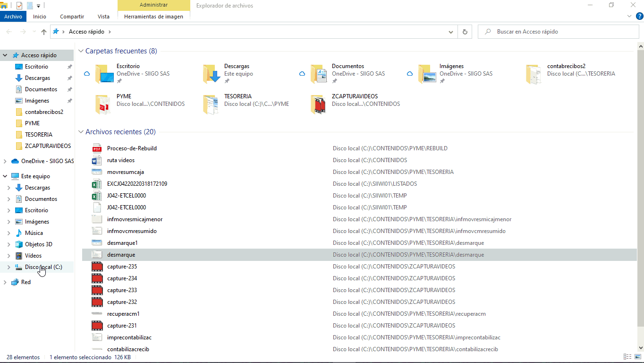
Task: Switch to large icons view in status bar
Action: pos(638,357)
